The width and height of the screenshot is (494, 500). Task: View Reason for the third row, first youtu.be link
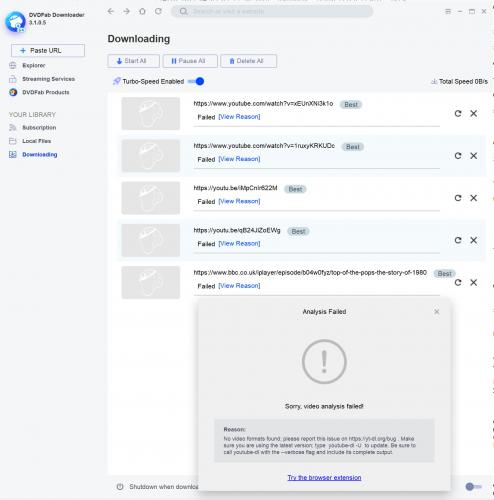pos(239,201)
